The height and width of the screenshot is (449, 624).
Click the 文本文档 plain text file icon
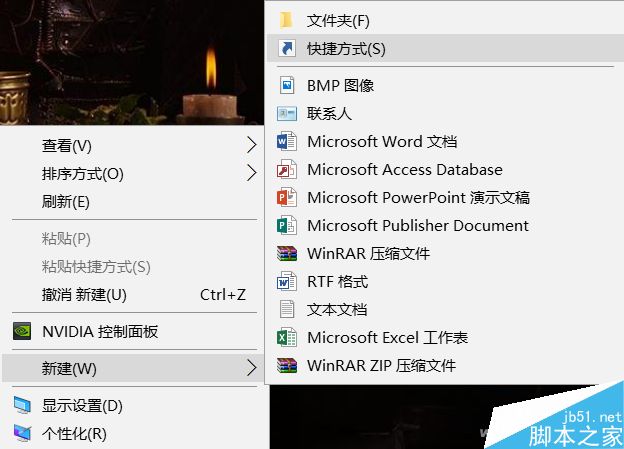[287, 309]
